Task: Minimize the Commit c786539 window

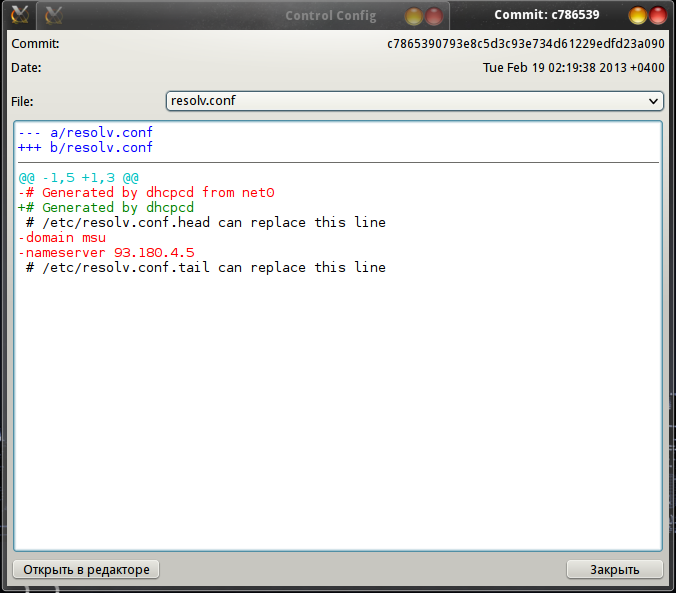Action: pos(638,15)
